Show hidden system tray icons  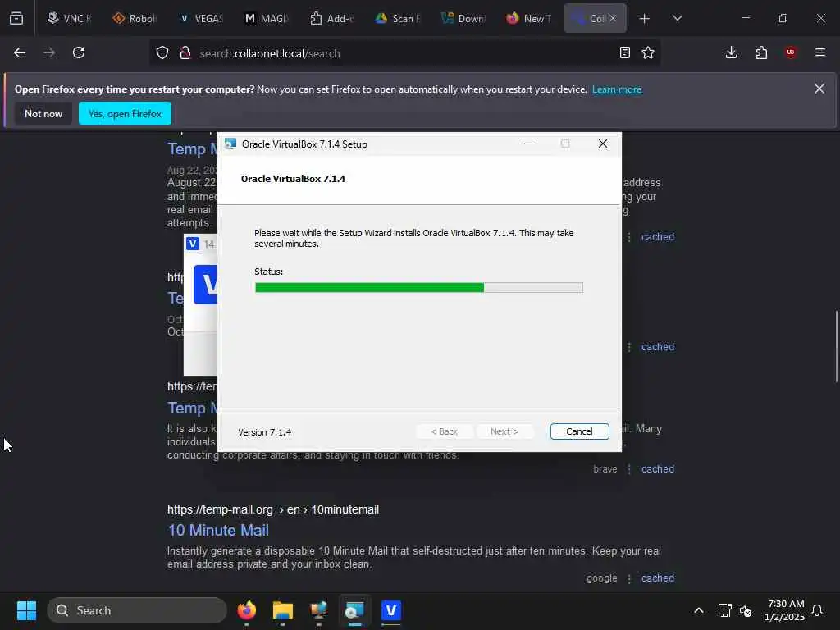(x=699, y=610)
